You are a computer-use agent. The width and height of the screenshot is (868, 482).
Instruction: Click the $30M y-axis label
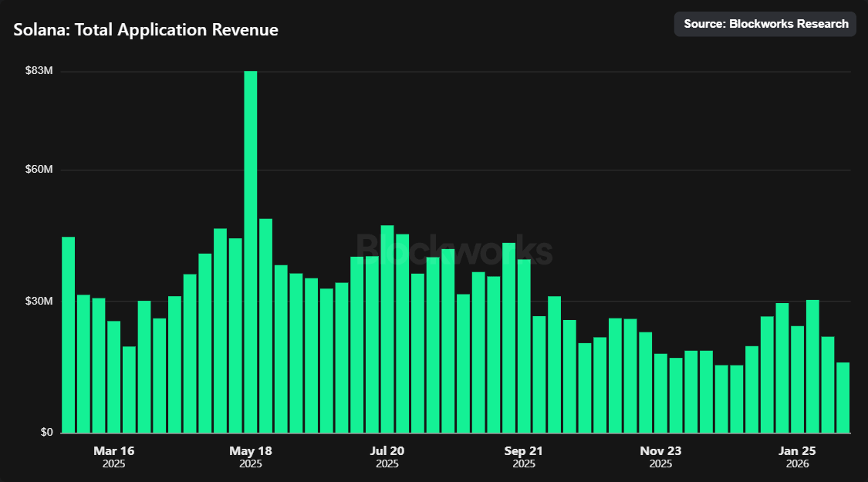tap(39, 301)
